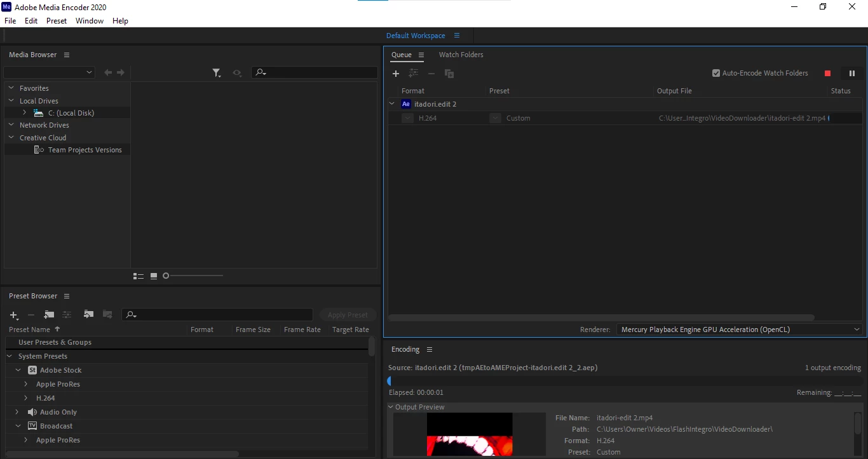Click the delete preset minus icon
868x459 pixels.
point(31,315)
